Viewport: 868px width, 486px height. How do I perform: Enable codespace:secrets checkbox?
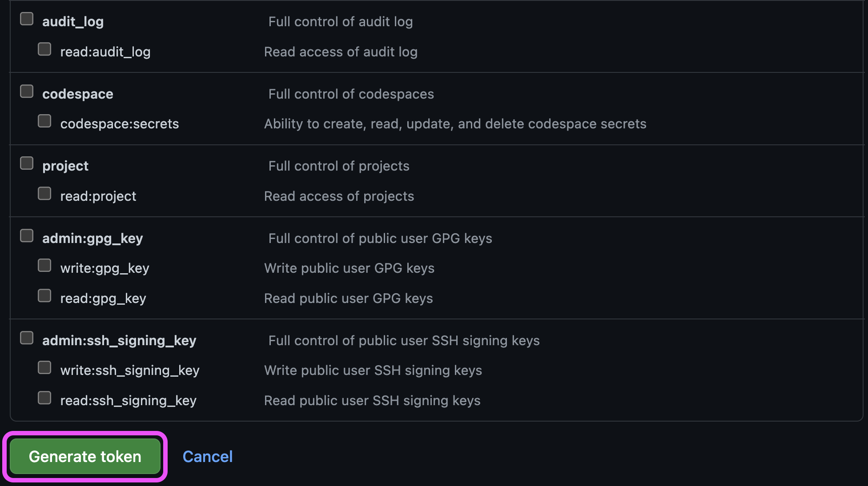point(44,121)
